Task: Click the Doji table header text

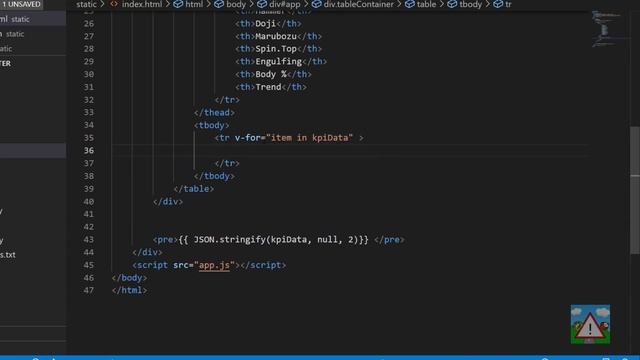Action: pos(265,24)
